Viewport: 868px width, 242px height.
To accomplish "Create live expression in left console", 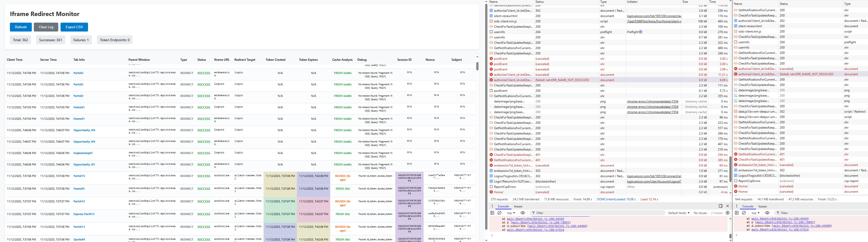I will [523, 213].
